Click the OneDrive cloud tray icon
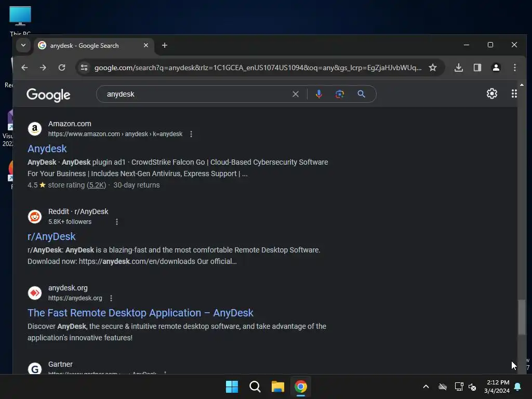532x399 pixels. [443, 387]
